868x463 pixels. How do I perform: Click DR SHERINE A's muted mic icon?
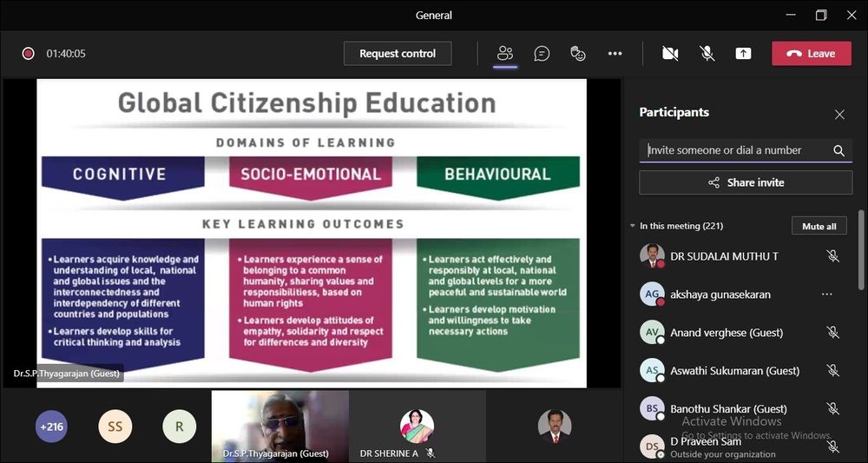(x=430, y=453)
